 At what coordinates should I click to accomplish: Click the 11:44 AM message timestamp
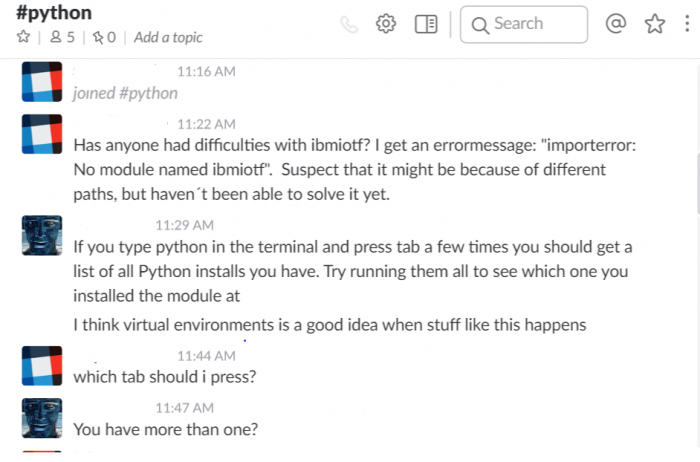click(x=206, y=356)
